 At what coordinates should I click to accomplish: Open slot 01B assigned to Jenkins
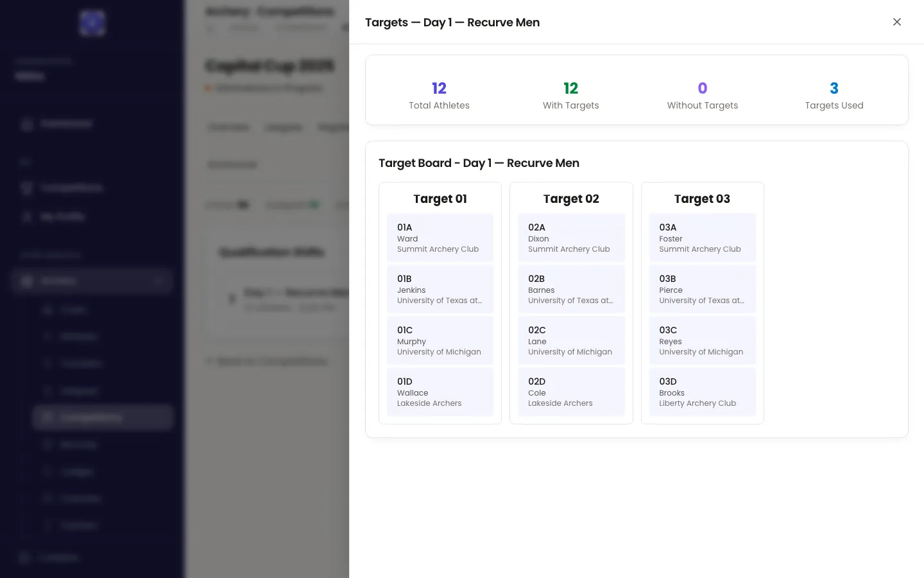click(x=440, y=289)
